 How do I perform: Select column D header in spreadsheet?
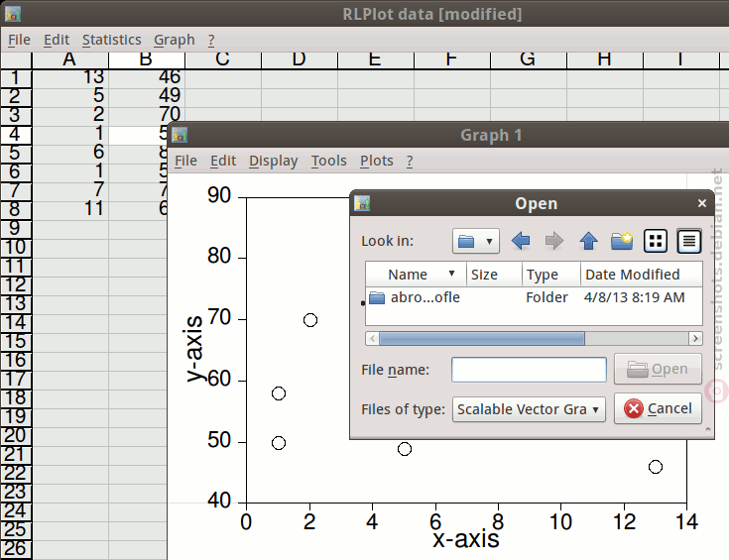[x=299, y=59]
